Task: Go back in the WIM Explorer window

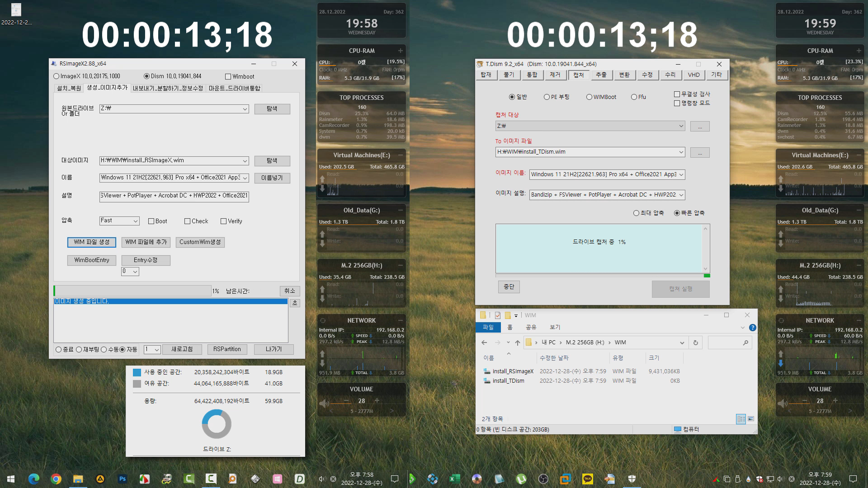Action: click(x=484, y=343)
